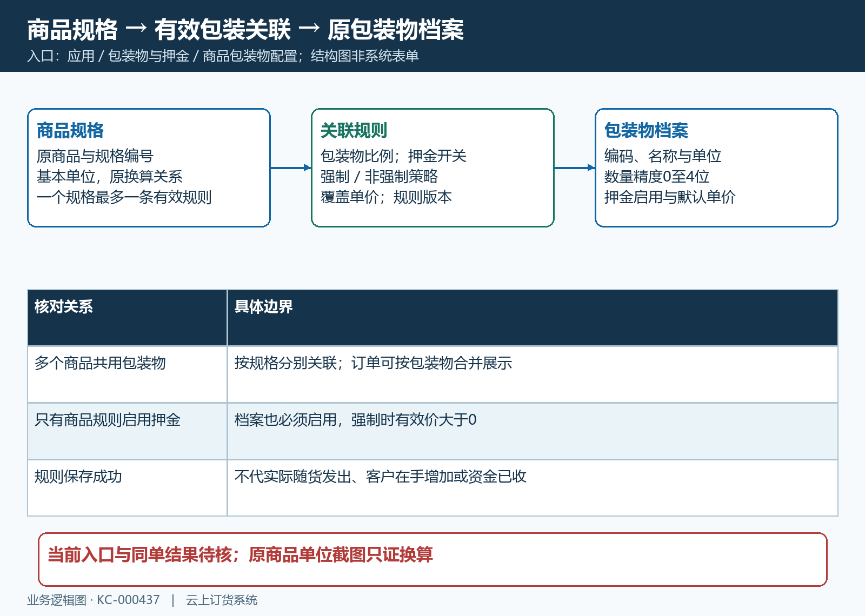Click the line 原商品与规格编号

pyautogui.click(x=95, y=156)
